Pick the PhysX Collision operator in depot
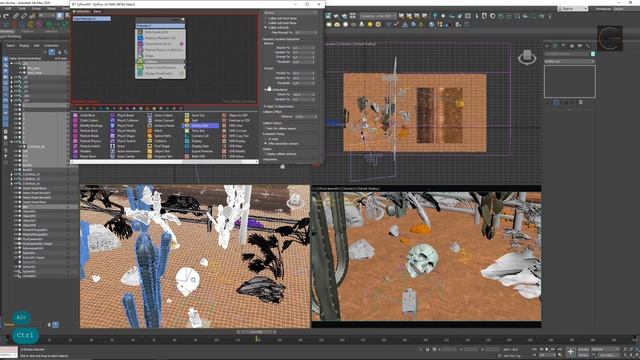The width and height of the screenshot is (640, 360). [x=125, y=121]
